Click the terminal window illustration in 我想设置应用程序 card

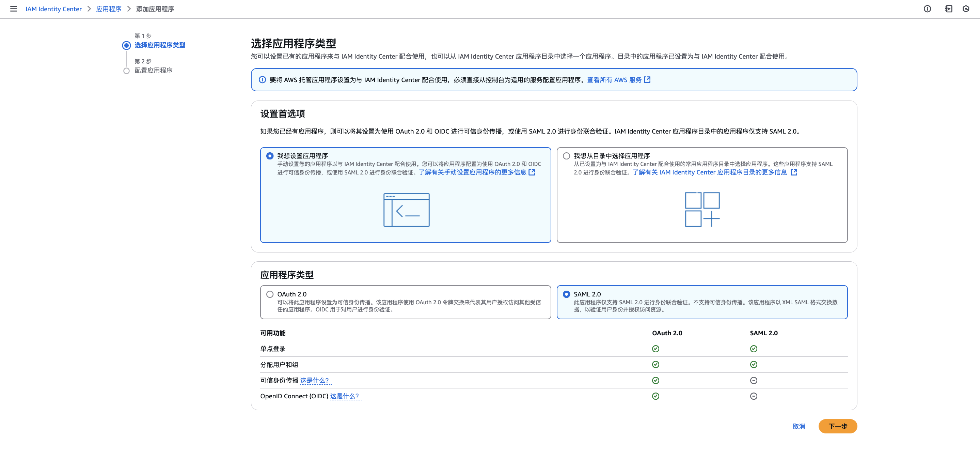pyautogui.click(x=406, y=210)
